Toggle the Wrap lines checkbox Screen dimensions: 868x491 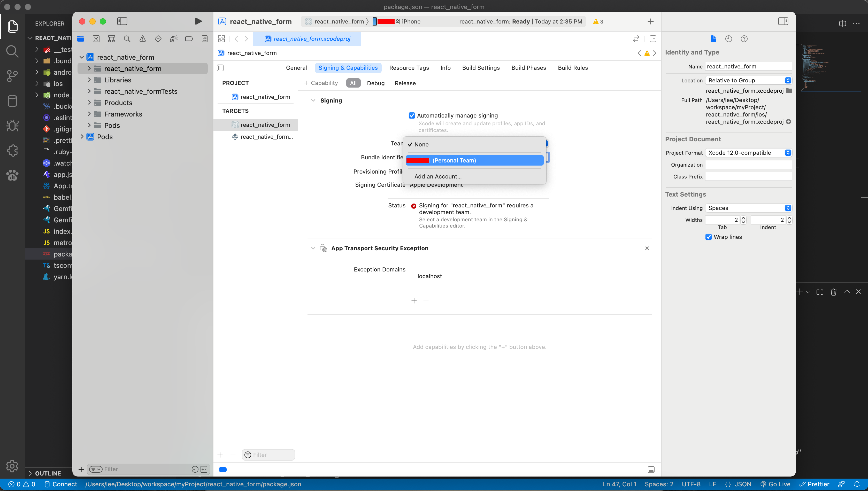point(709,237)
